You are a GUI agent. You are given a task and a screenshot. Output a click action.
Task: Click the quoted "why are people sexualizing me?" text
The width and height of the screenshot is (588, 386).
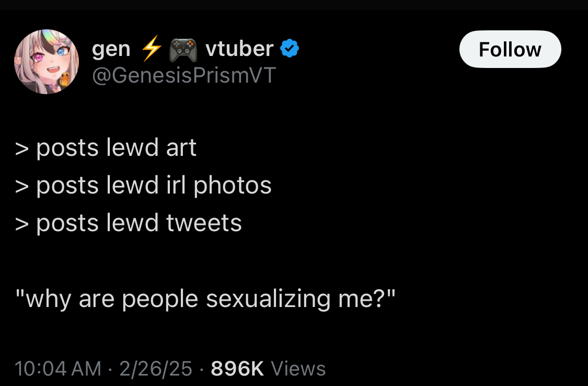pos(205,299)
